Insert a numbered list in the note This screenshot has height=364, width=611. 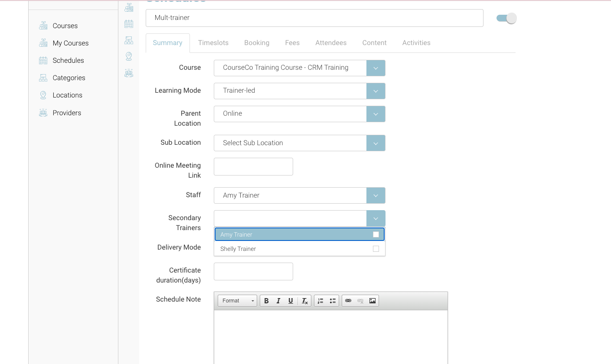pyautogui.click(x=320, y=301)
